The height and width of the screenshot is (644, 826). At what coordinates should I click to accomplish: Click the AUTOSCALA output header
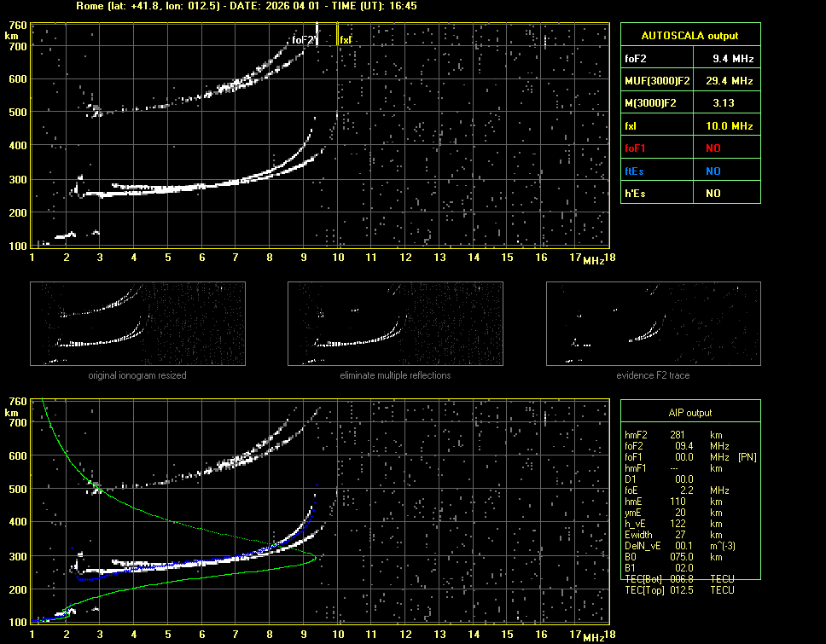pyautogui.click(x=689, y=36)
